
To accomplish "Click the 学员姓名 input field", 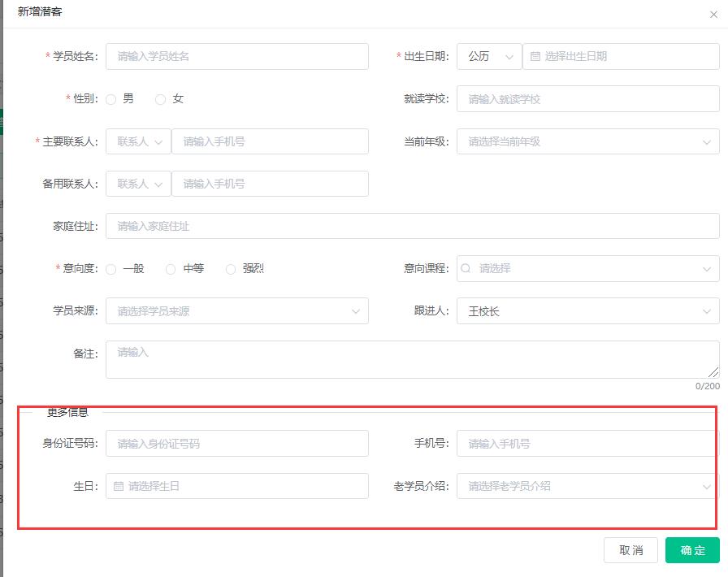I will [236, 57].
